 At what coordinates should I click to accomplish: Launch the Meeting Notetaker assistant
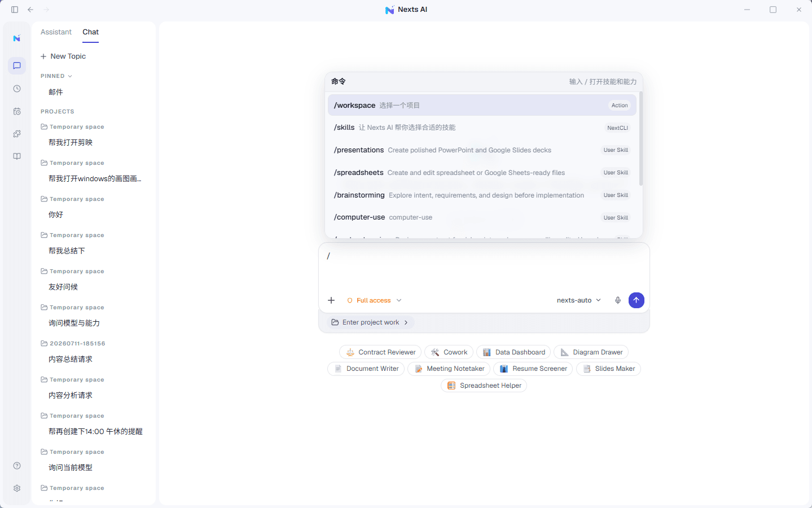(449, 369)
